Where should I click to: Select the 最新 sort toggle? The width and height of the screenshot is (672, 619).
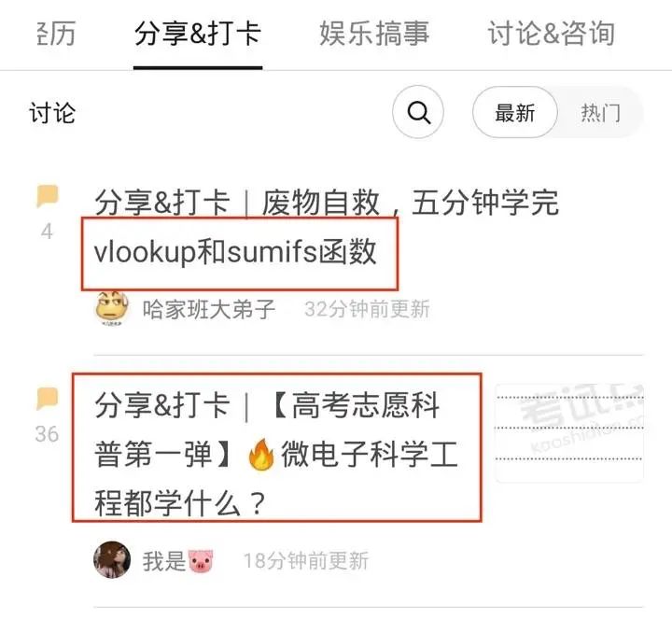pyautogui.click(x=515, y=113)
